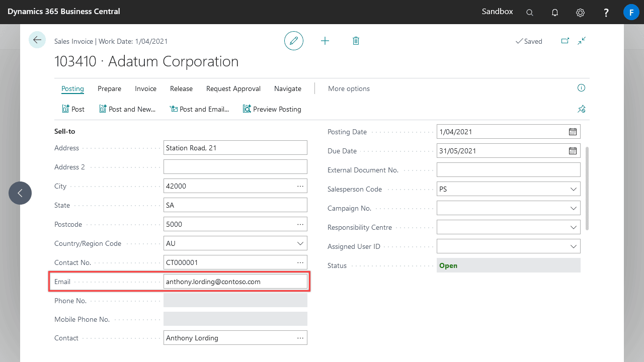Open the Request Approval menu
This screenshot has height=362, width=644.
coord(233,88)
